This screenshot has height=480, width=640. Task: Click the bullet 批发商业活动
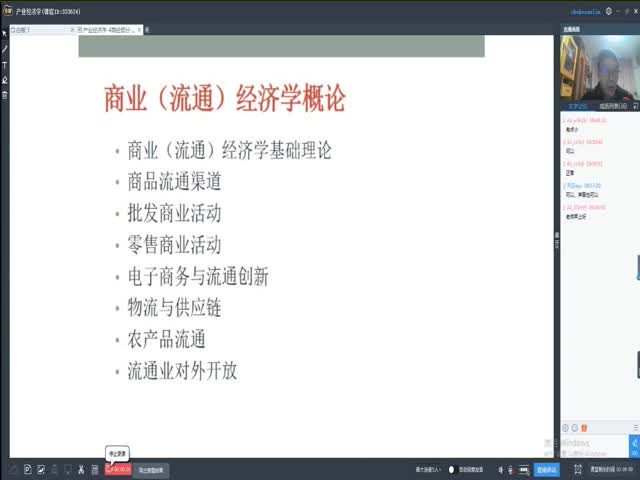(174, 213)
